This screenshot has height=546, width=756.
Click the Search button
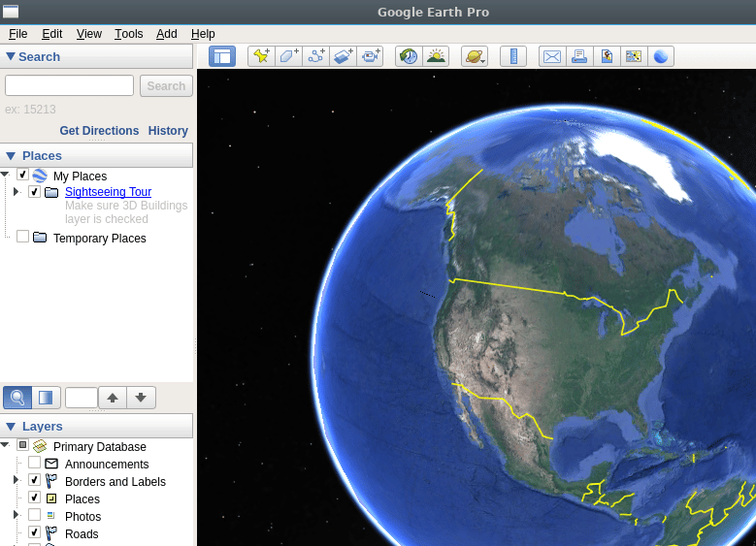(166, 85)
